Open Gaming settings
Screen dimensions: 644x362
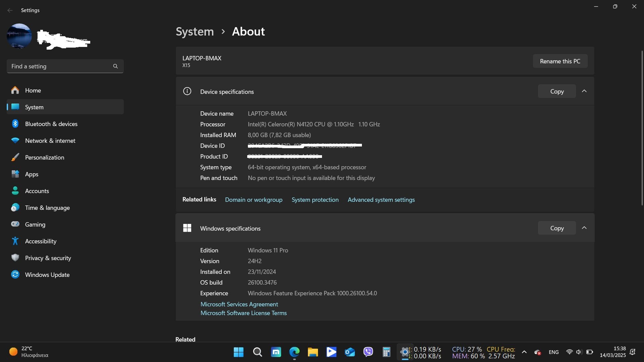[x=65, y=225]
